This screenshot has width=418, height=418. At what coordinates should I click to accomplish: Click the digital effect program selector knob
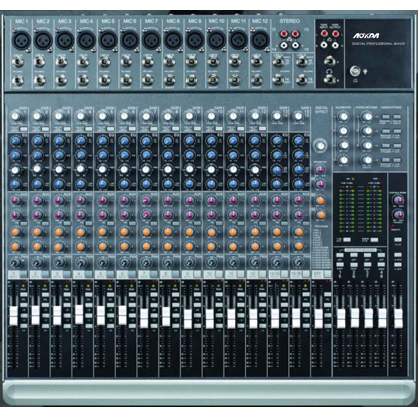pos(320,146)
